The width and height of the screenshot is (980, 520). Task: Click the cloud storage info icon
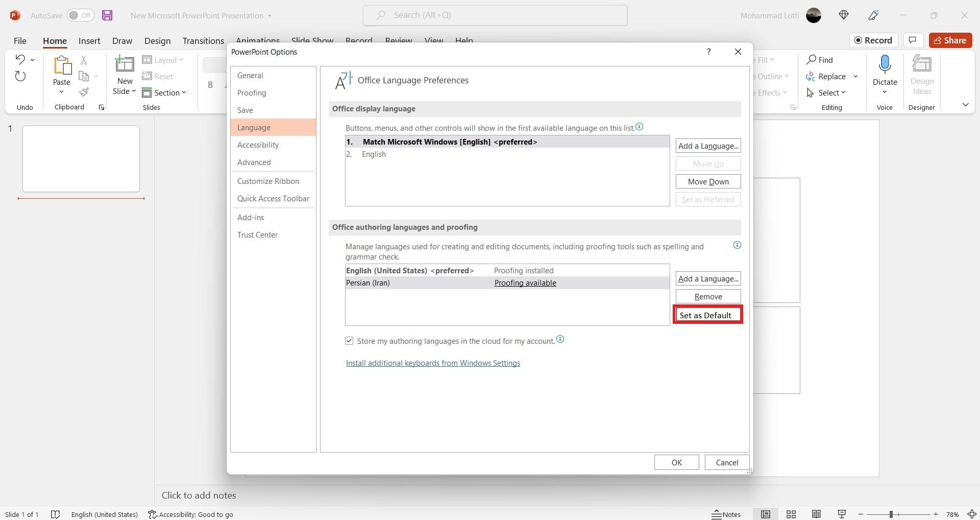point(560,339)
